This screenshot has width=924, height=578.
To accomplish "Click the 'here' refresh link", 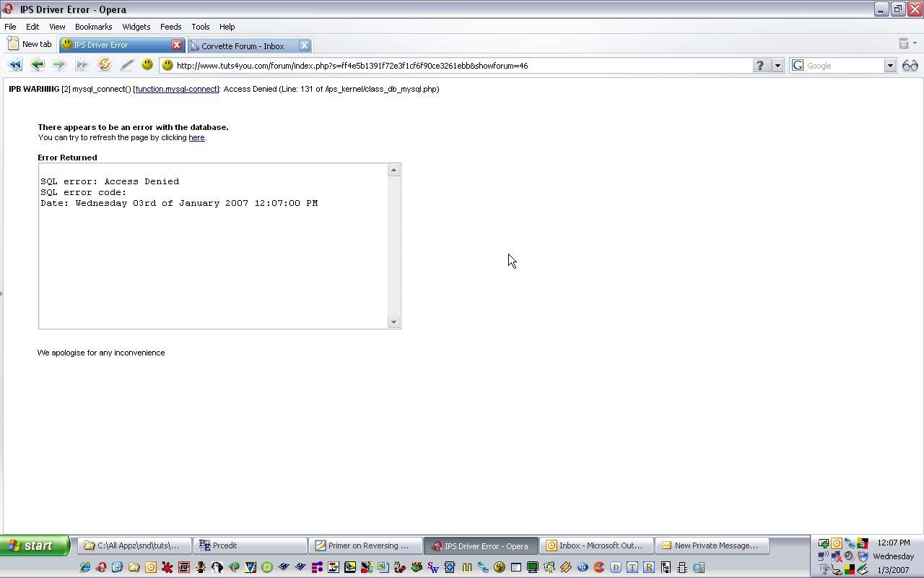I will coord(196,137).
